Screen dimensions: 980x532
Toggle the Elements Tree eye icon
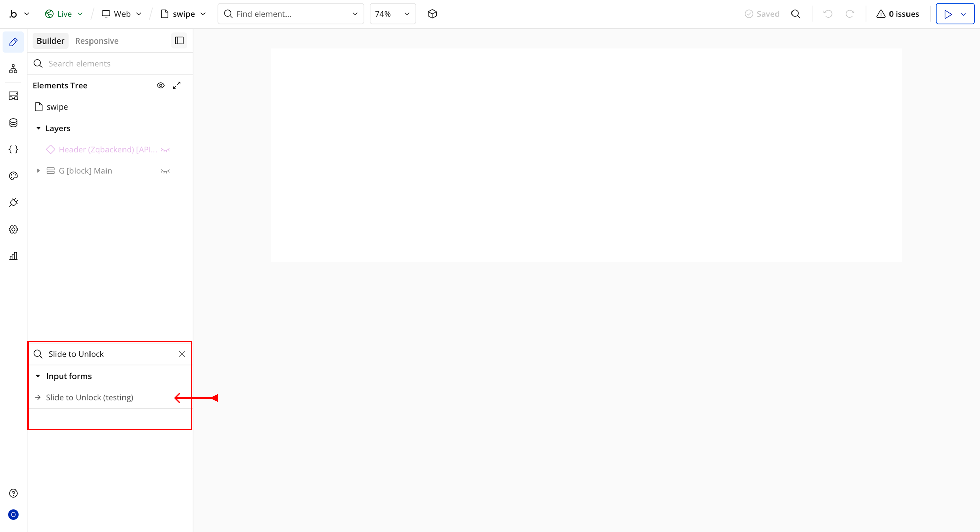pos(161,86)
